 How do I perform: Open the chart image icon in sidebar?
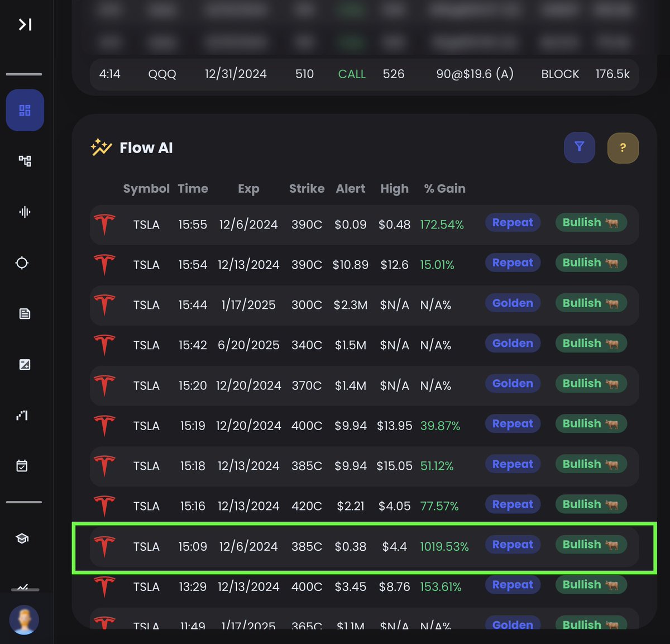click(25, 365)
